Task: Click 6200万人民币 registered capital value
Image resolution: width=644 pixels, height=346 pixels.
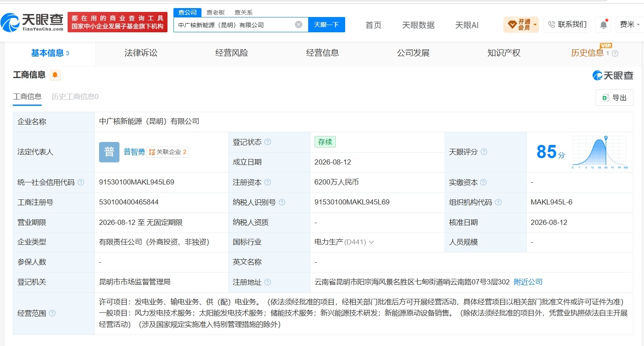Action: click(337, 182)
